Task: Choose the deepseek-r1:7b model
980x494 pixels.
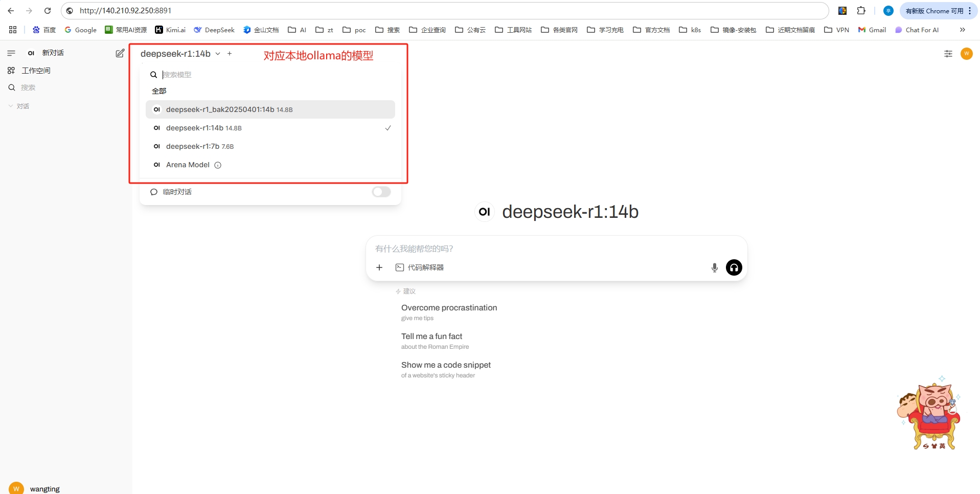Action: tap(270, 146)
